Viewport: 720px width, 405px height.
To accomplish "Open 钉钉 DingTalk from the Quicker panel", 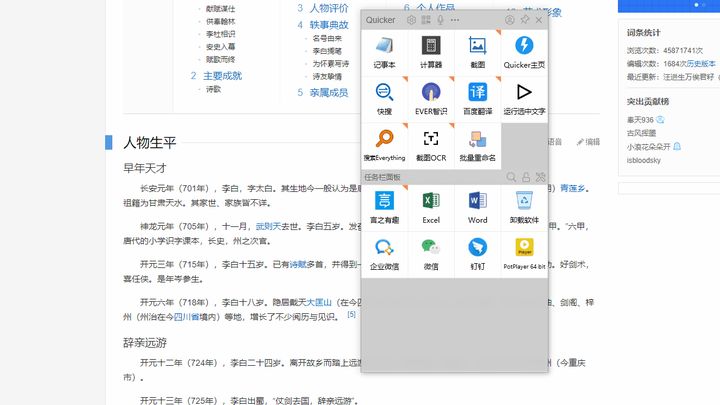I will (478, 254).
